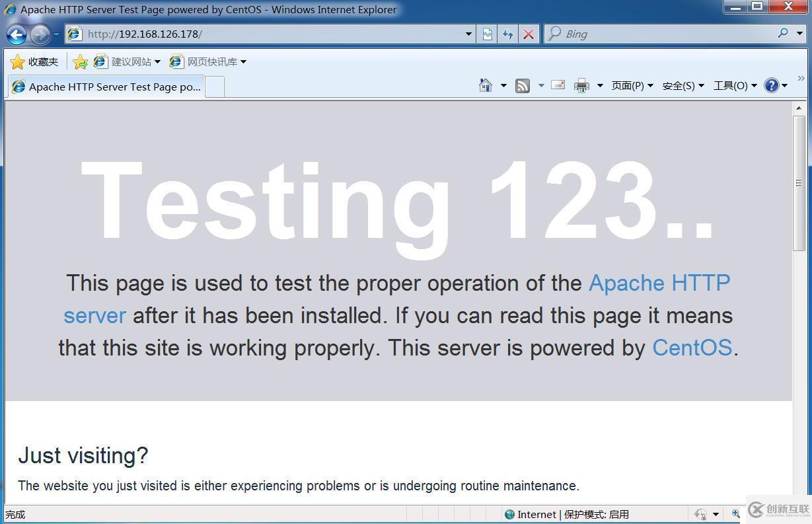Click the RSS feeds icon
The width and height of the screenshot is (812, 524).
523,85
